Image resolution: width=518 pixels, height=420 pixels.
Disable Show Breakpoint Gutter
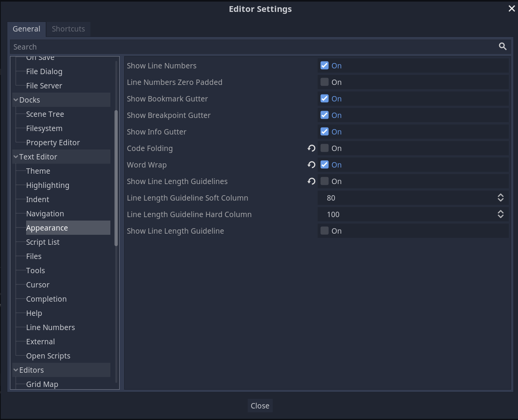click(x=324, y=115)
